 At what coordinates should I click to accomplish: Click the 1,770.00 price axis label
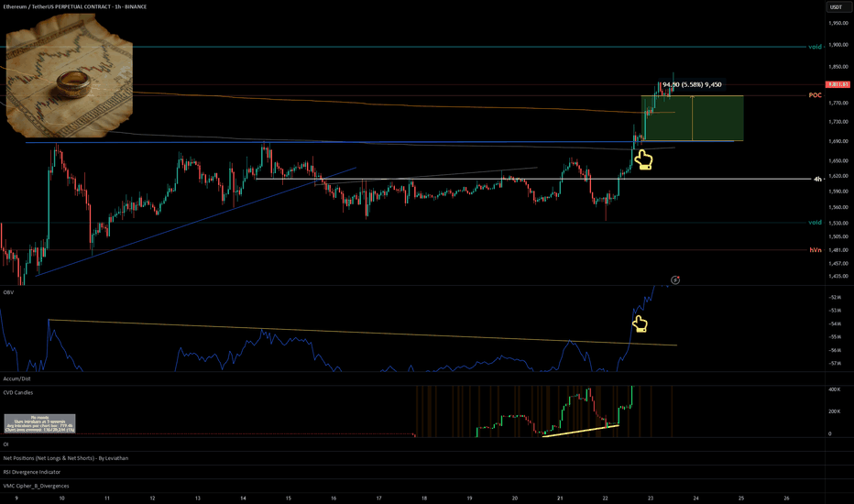[x=838, y=103]
